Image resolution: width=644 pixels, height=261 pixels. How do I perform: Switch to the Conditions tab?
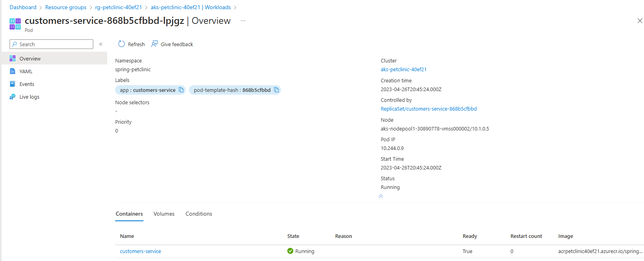[199, 214]
